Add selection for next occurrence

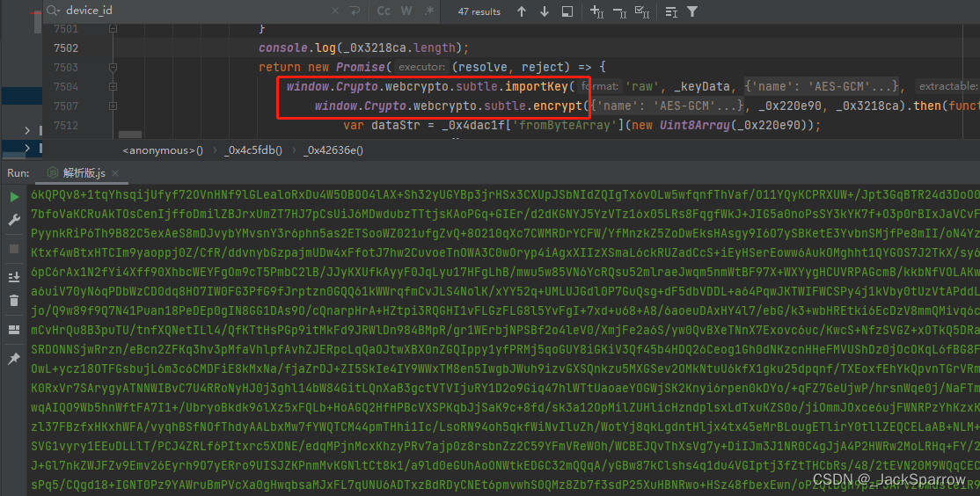596,11
